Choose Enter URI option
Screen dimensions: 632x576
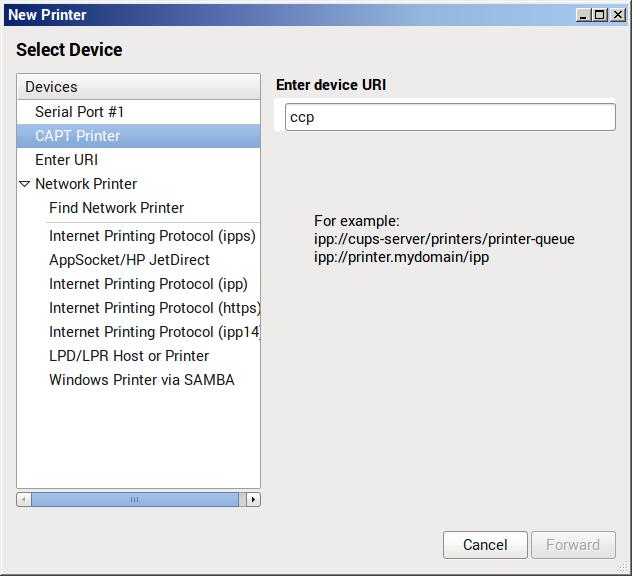[x=66, y=160]
